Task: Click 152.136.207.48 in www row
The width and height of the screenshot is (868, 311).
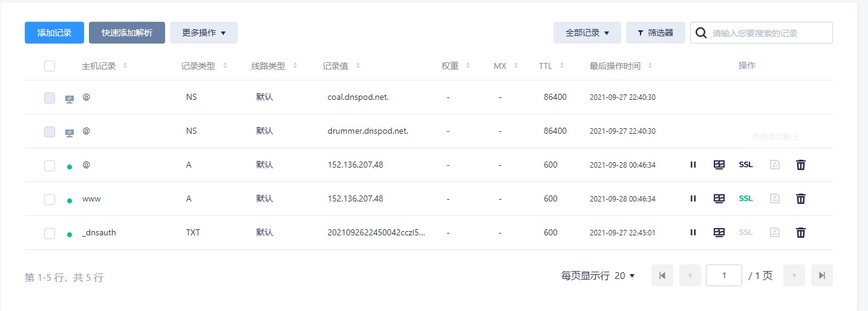Action: coord(355,199)
